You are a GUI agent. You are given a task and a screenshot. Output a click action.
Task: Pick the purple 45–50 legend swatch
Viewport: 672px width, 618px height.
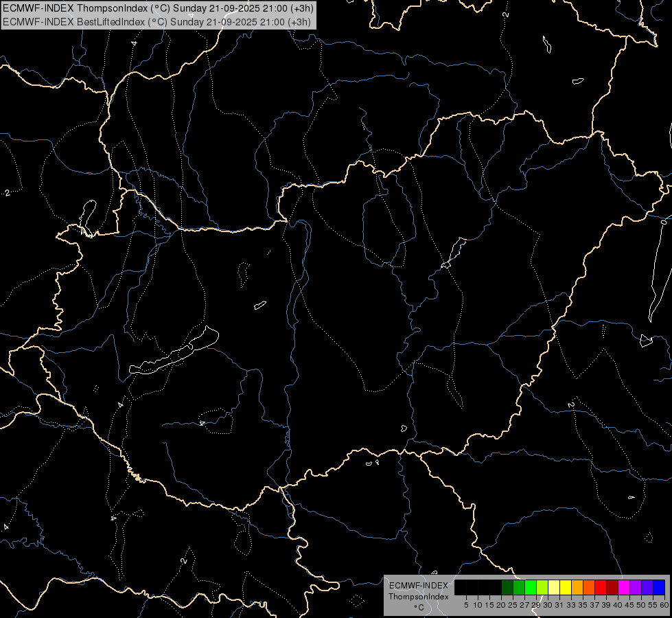pyautogui.click(x=635, y=587)
